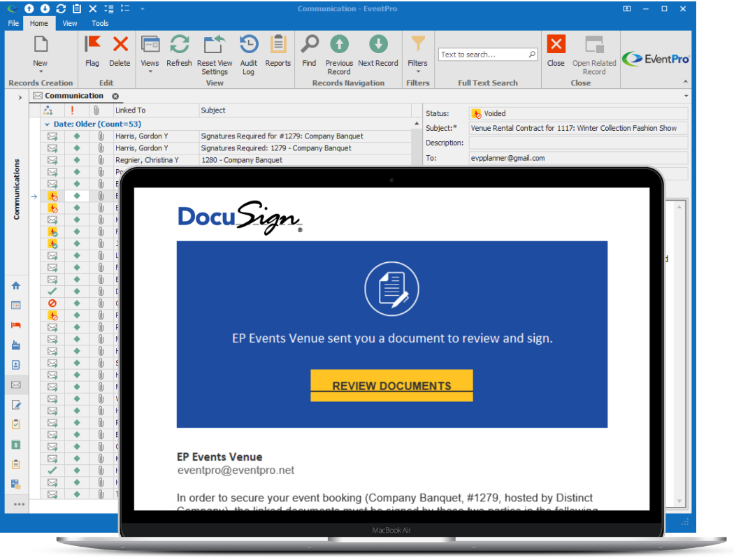Open the red bed accommodations sidebar icon
734x560 pixels.
[x=16, y=325]
